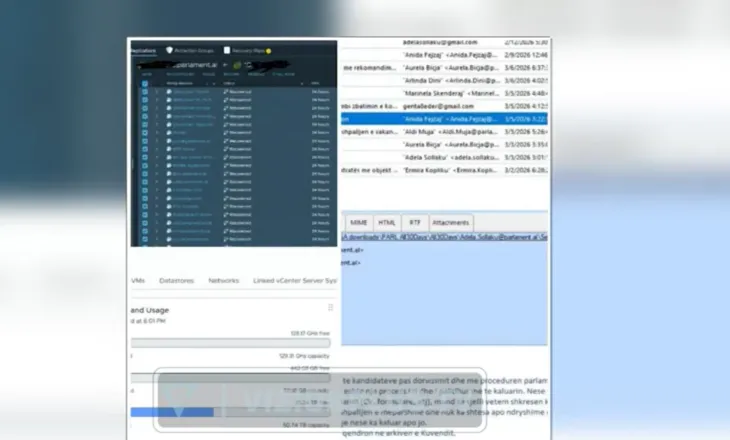Click the Protection Groups shield icon
This screenshot has height=440, width=730.
169,50
